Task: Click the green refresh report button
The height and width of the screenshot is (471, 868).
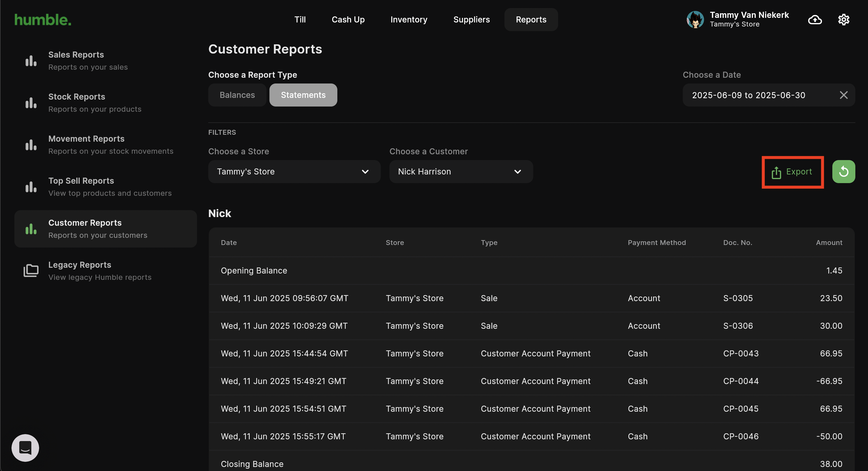Action: 843,172
